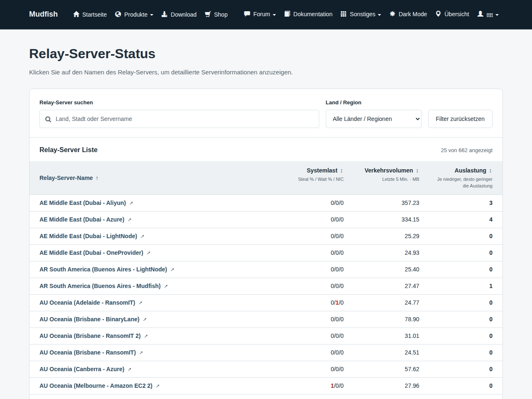532x399 pixels.
Task: Open external link icon for Canberra - Azure
Action: pos(130,369)
